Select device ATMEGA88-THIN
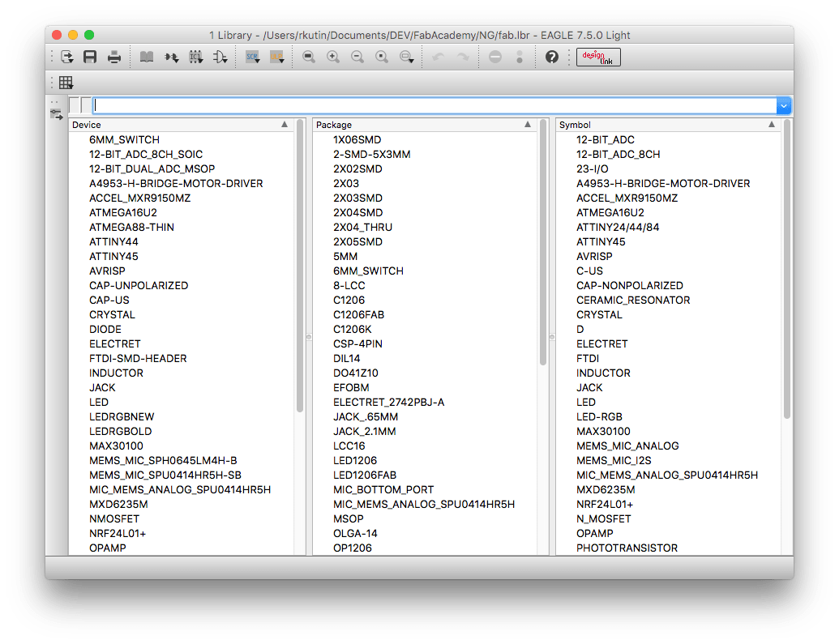Viewport: 839px width, 644px height. [x=131, y=227]
